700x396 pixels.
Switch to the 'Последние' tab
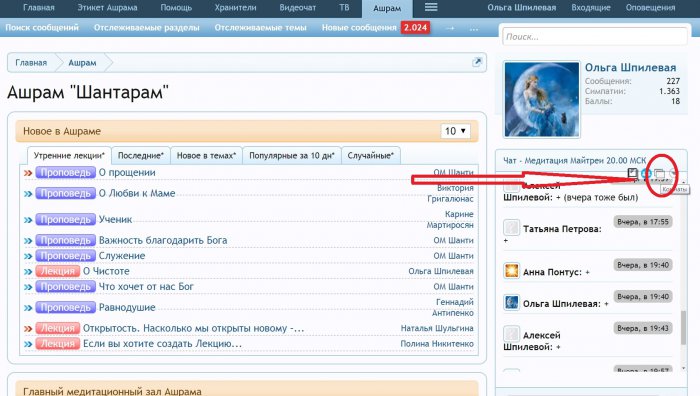click(x=141, y=155)
